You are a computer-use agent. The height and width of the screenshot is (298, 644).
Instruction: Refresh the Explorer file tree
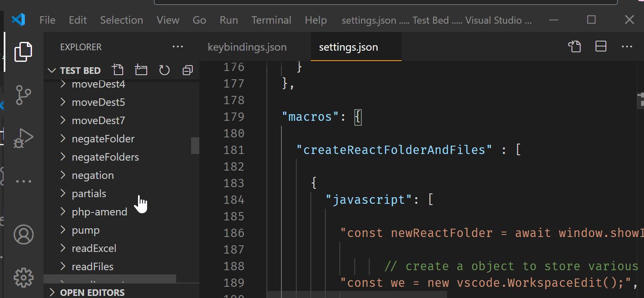tap(165, 70)
